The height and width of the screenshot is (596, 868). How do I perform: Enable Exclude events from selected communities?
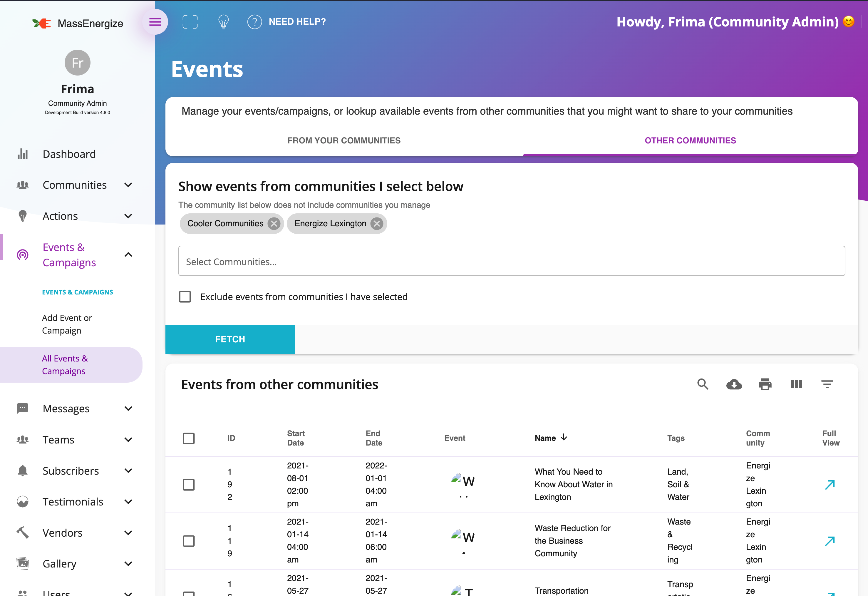pos(185,296)
